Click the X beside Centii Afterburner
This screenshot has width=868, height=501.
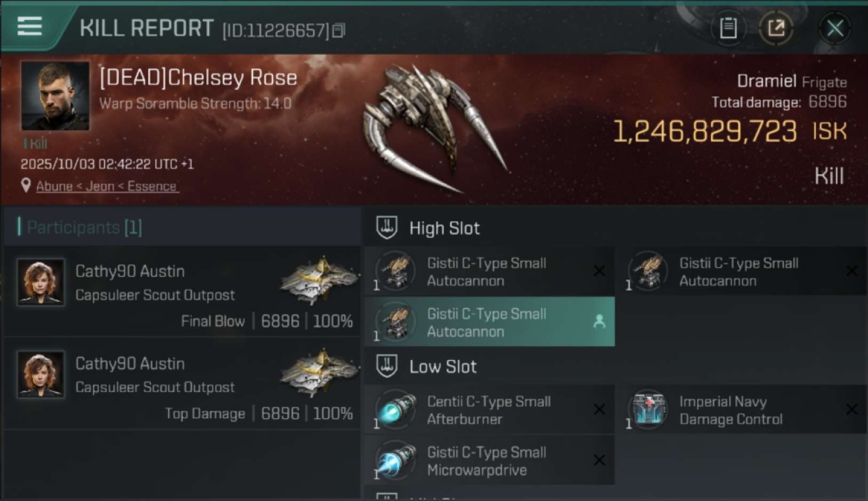[x=599, y=409]
